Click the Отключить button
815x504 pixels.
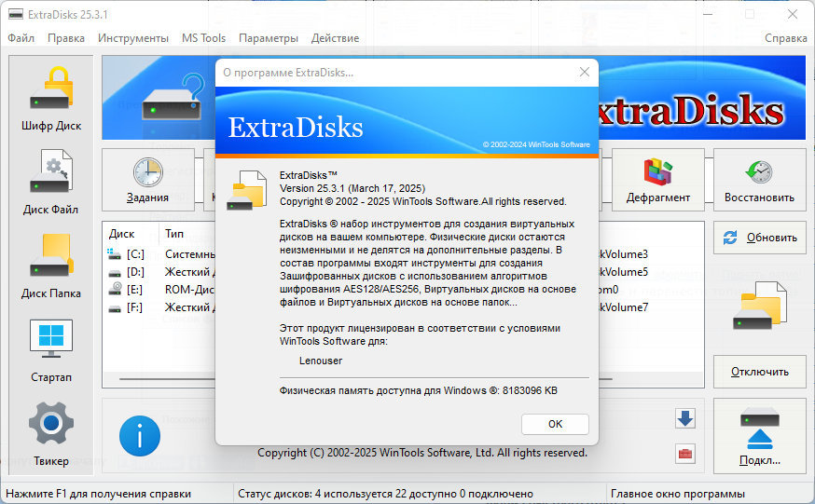point(759,372)
